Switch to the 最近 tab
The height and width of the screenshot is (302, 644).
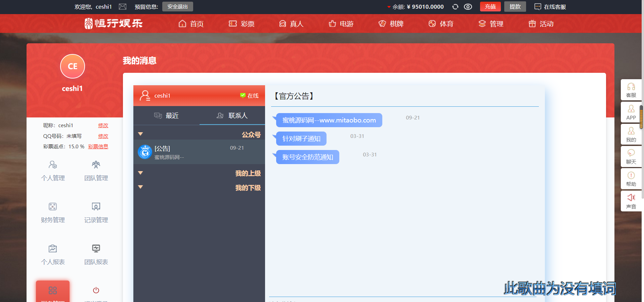coord(166,116)
